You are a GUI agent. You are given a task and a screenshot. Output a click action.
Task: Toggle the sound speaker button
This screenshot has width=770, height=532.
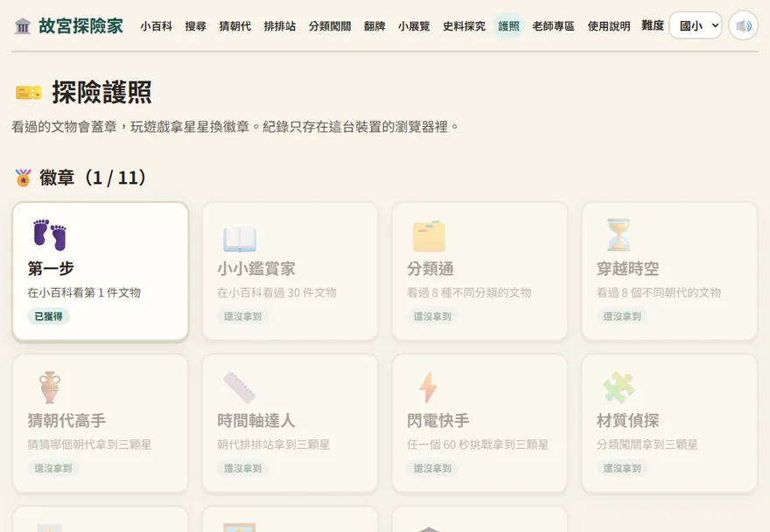pos(744,25)
